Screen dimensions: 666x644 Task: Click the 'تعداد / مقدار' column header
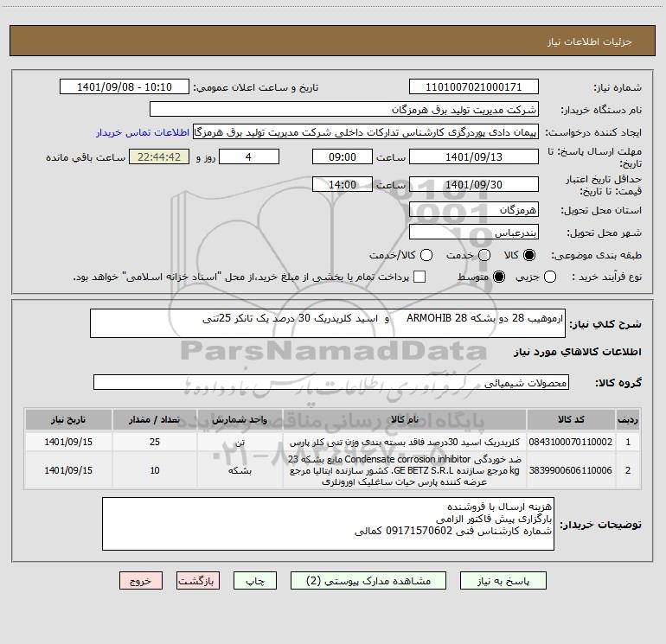tap(154, 419)
